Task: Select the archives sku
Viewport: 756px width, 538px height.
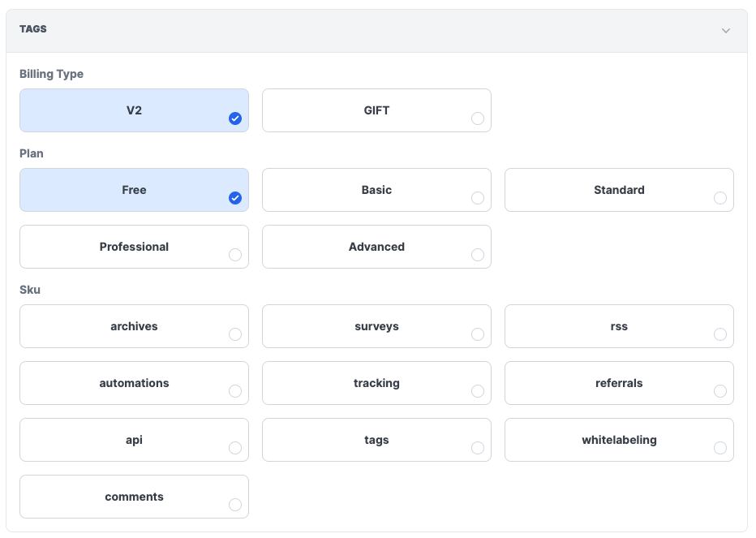Action: pos(134,326)
